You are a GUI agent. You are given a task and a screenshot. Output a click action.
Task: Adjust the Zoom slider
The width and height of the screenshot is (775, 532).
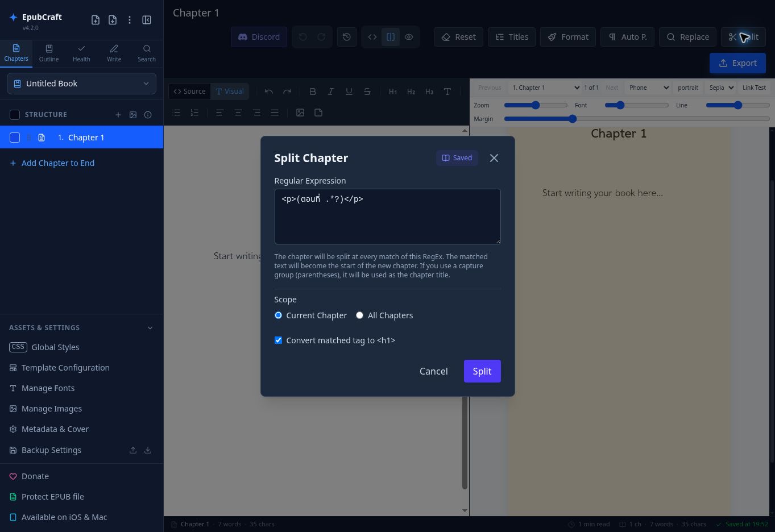point(536,105)
